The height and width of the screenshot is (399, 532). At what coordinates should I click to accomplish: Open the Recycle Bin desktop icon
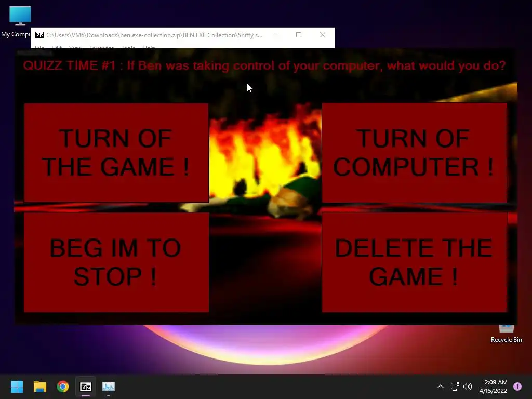506,334
